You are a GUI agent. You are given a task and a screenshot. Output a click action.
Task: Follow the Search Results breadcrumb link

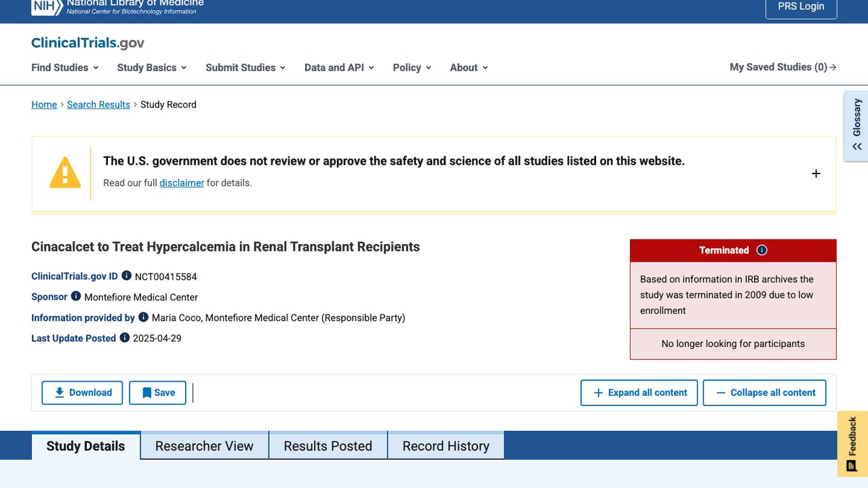tap(98, 104)
